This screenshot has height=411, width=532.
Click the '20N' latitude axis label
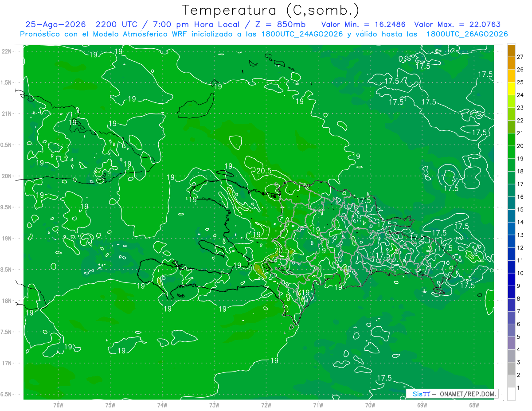6,176
